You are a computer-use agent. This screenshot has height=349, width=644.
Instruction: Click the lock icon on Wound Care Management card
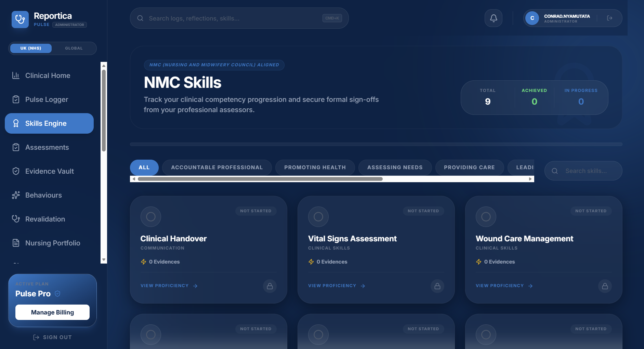605,286
